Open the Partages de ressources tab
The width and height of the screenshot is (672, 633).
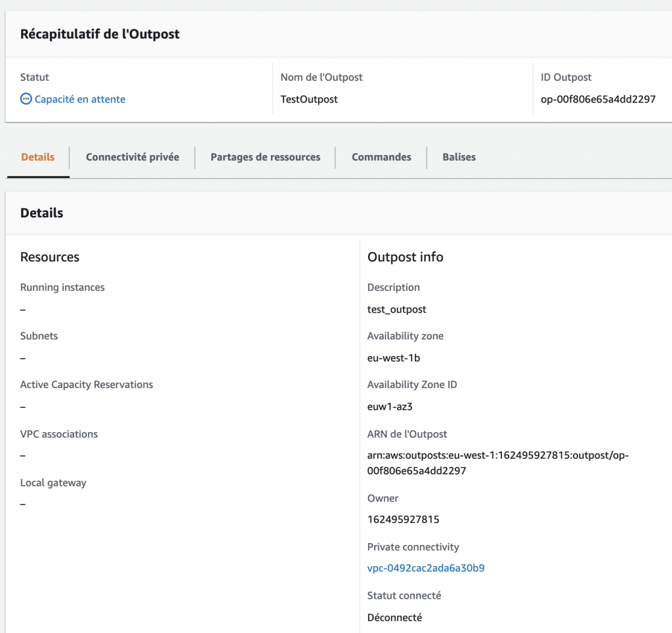265,157
